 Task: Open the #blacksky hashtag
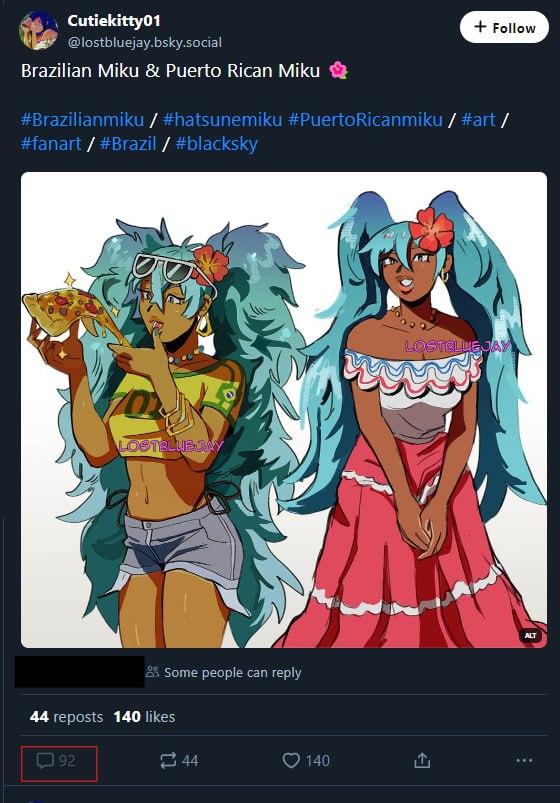[216, 143]
